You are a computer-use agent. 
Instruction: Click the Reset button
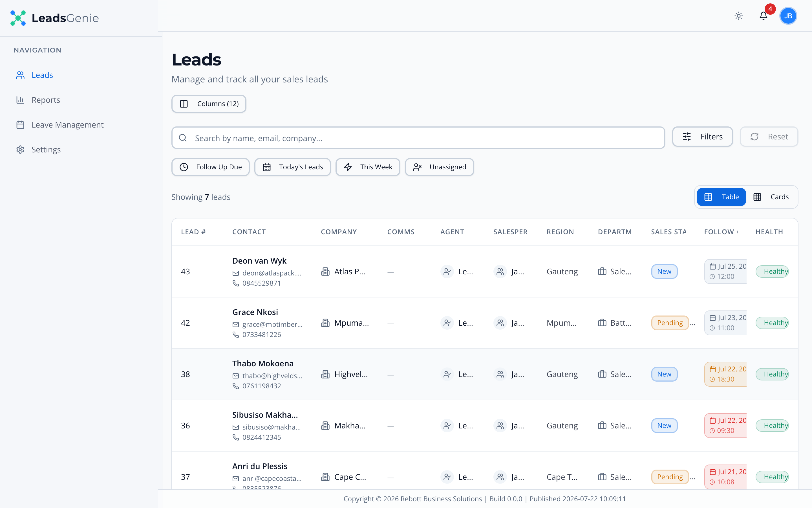[x=769, y=137]
